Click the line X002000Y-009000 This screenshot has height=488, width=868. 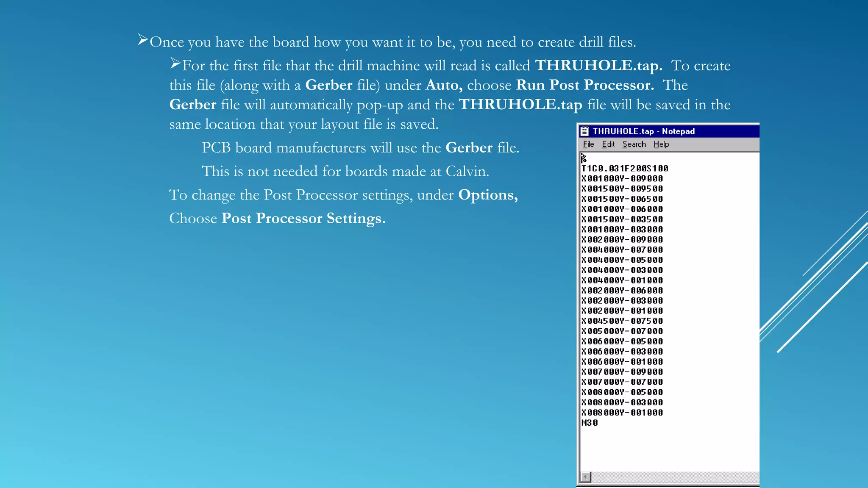[x=622, y=240]
